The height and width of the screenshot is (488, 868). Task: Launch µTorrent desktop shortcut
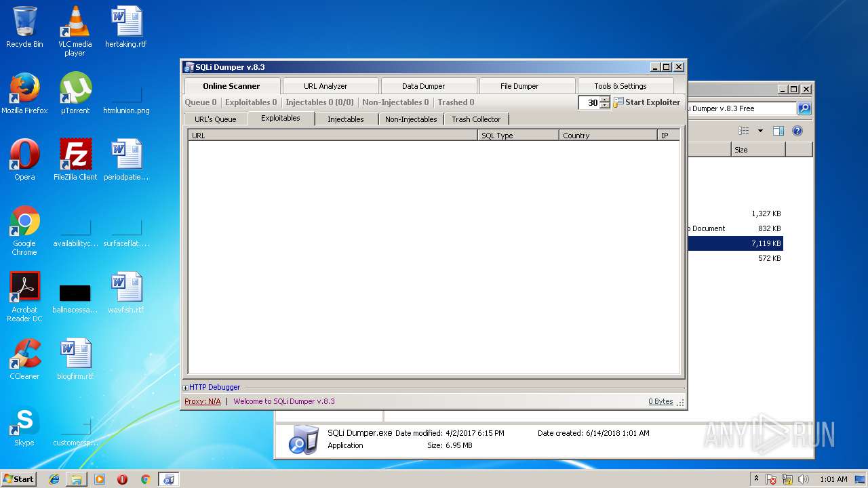75,94
